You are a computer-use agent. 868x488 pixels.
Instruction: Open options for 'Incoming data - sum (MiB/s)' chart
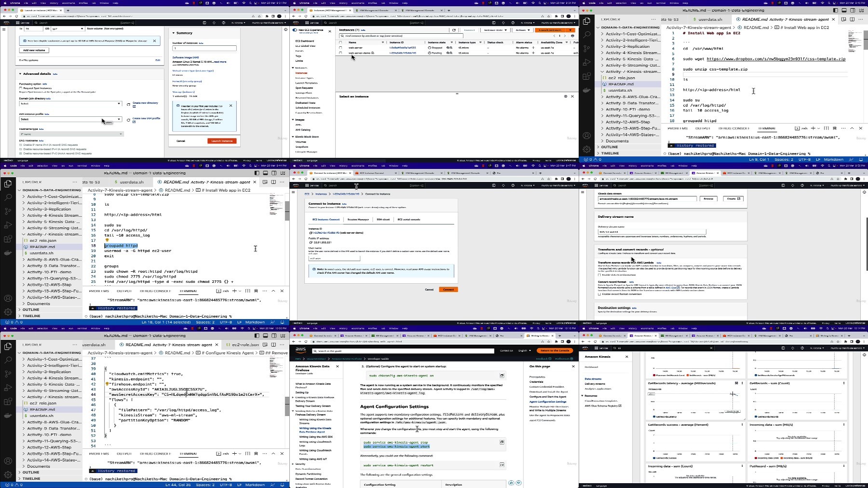843,425
